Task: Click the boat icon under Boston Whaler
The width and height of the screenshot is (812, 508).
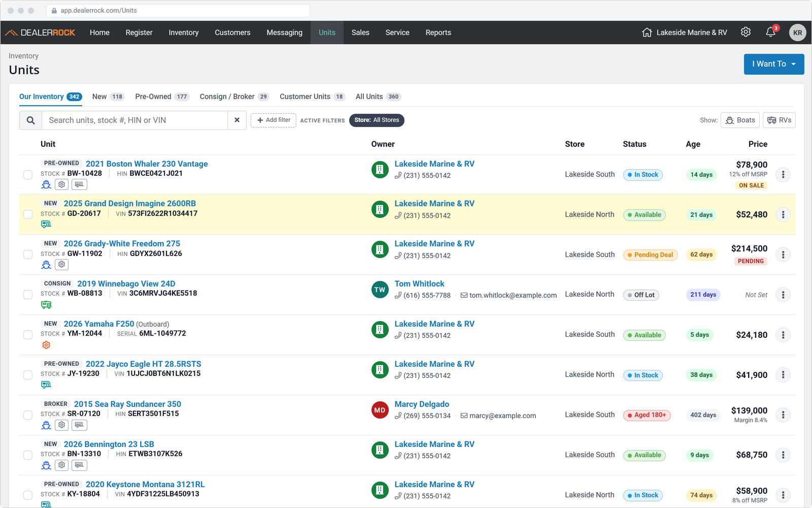Action: [46, 184]
